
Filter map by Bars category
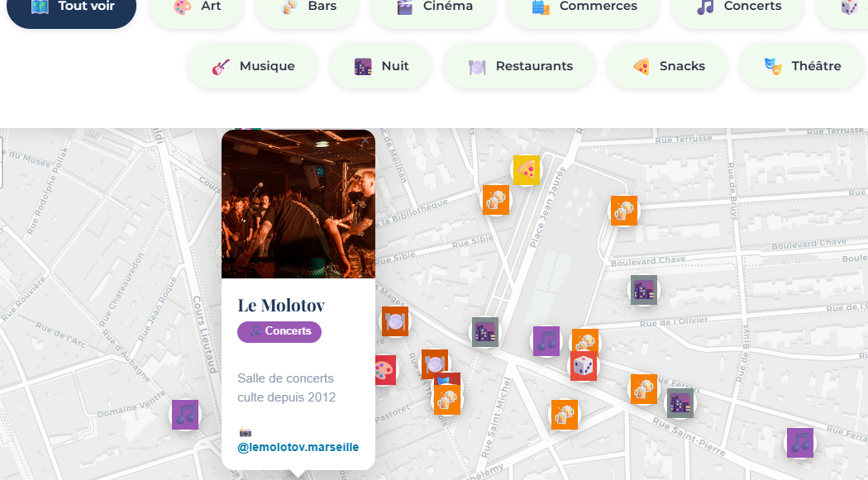(x=308, y=7)
